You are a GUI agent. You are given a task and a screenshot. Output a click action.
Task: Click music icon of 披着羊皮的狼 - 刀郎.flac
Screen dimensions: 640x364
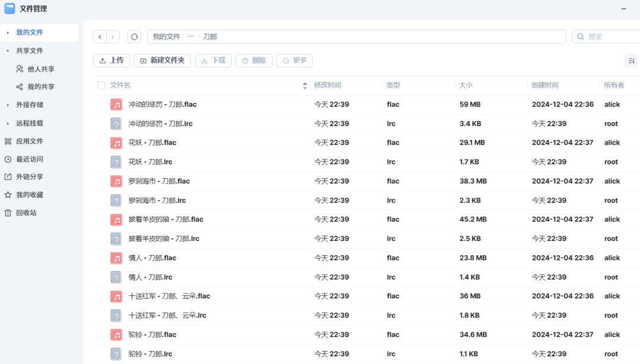point(116,220)
